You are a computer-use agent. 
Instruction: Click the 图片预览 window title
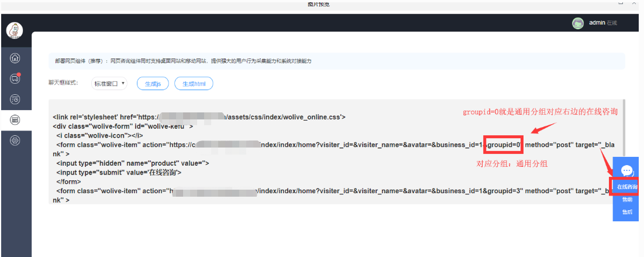pos(318,4)
